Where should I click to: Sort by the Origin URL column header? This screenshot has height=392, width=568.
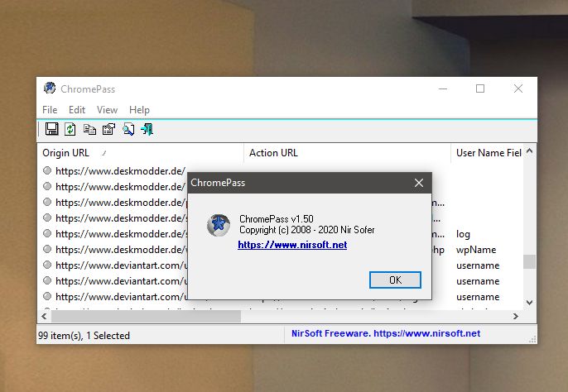[x=140, y=153]
